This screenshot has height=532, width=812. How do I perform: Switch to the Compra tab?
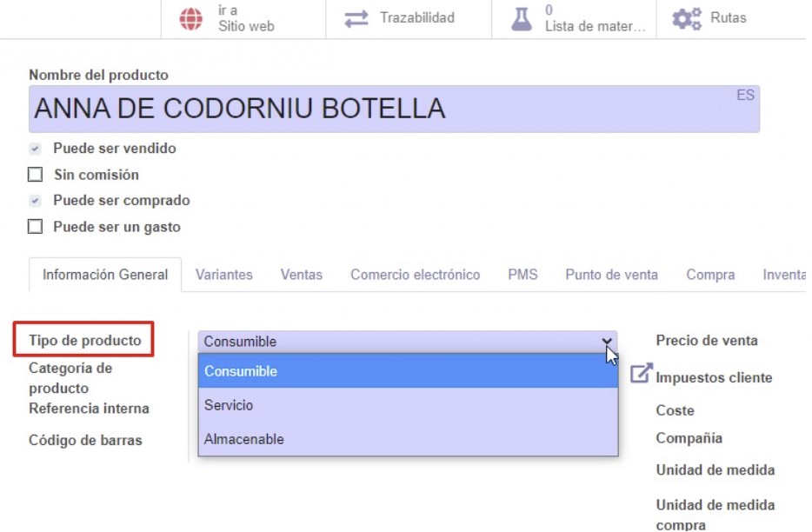(710, 275)
